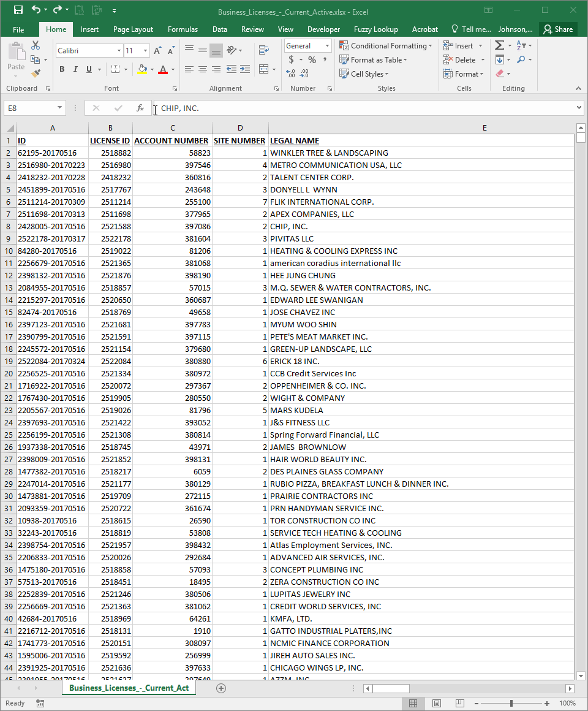Switch to the Formulas tab
This screenshot has width=588, height=711.
click(183, 29)
